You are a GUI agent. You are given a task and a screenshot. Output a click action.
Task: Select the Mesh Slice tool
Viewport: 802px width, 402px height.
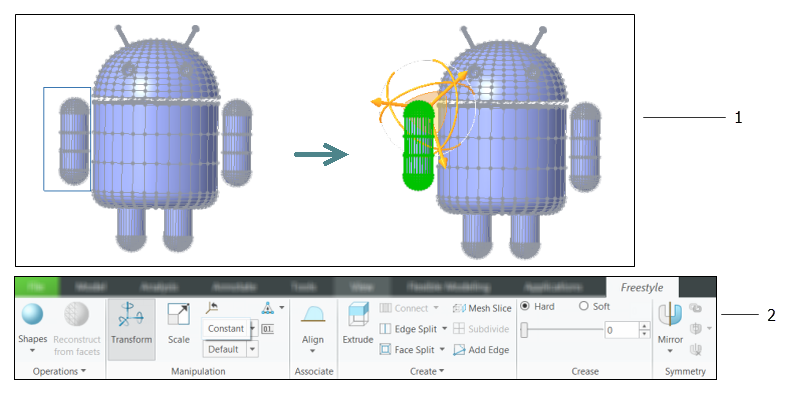[x=482, y=308]
